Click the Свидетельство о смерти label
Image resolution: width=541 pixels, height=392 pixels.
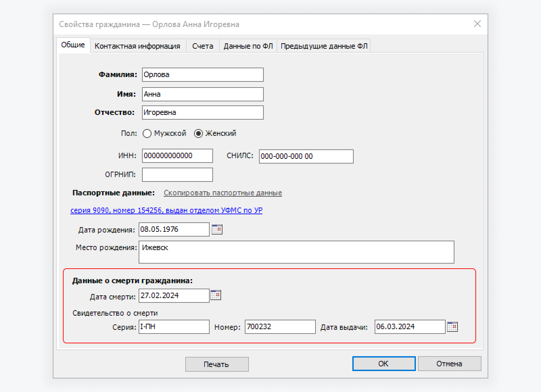tap(115, 313)
